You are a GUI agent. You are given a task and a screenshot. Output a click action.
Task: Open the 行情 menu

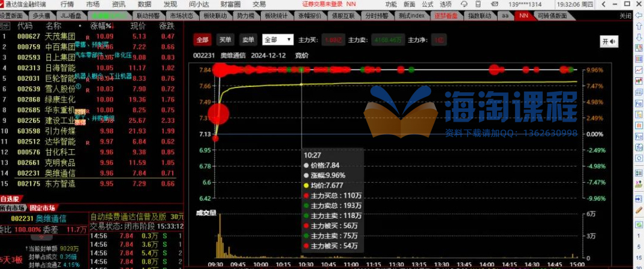(67, 4)
